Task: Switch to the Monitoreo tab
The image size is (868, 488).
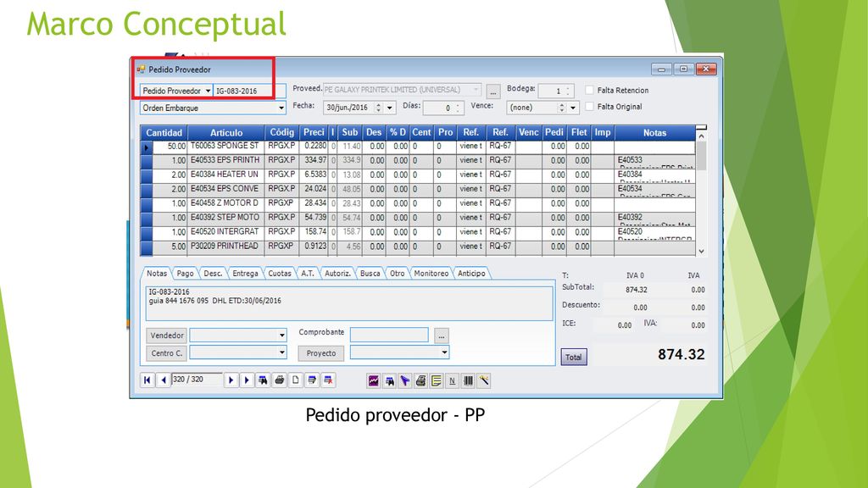Action: [x=431, y=274]
